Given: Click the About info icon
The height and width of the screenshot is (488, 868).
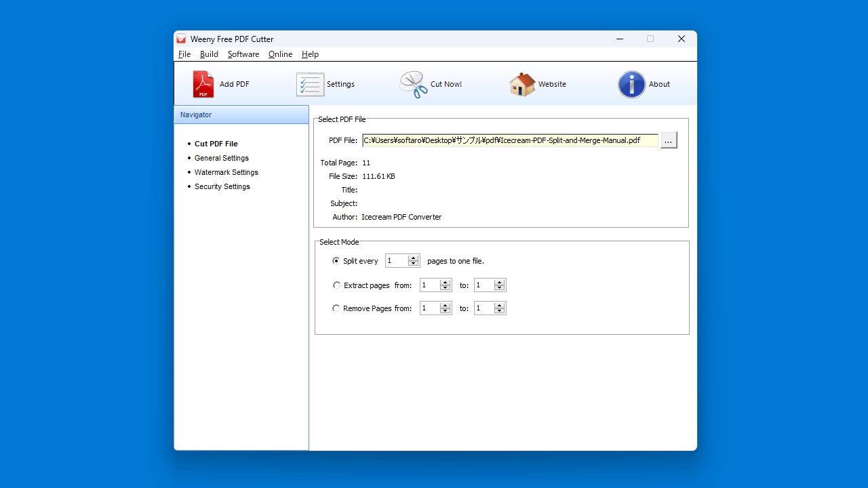Looking at the screenshot, I should point(631,85).
